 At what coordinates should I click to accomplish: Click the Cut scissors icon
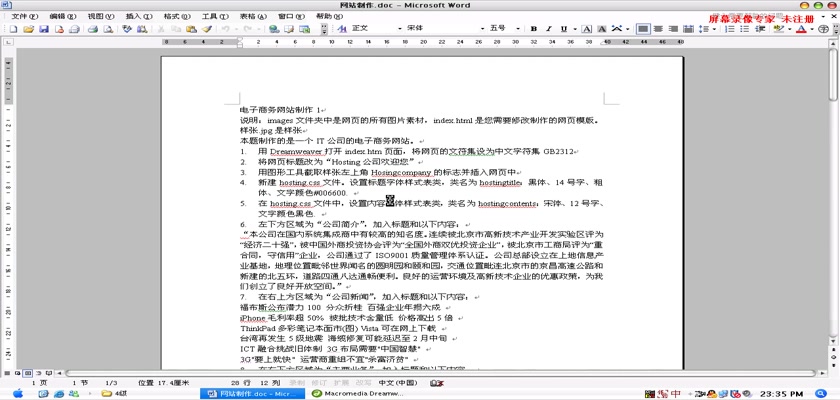161,29
